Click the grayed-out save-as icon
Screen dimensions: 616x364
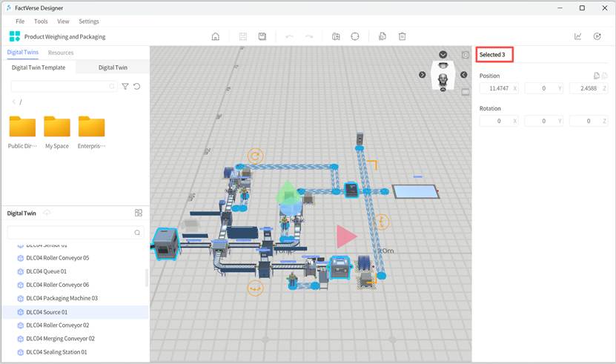click(243, 36)
